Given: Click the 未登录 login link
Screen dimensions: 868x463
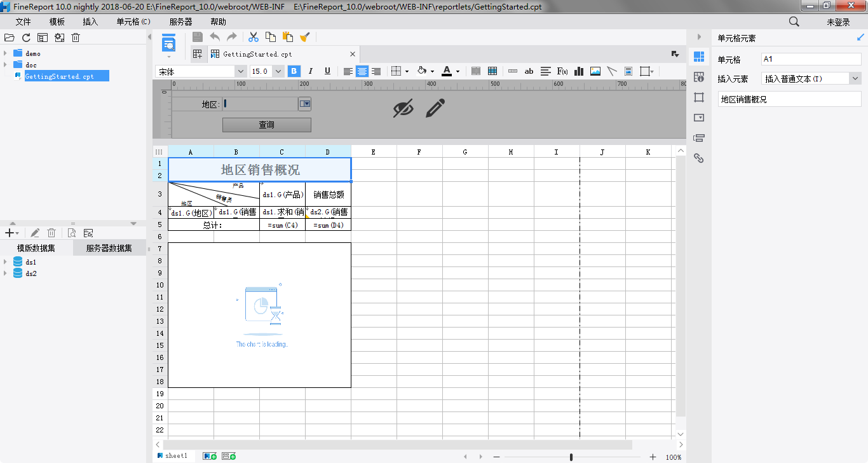Looking at the screenshot, I should pyautogui.click(x=838, y=22).
